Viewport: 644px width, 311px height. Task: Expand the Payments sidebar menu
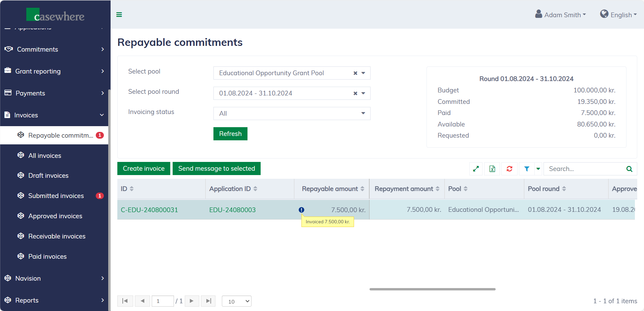tap(54, 93)
